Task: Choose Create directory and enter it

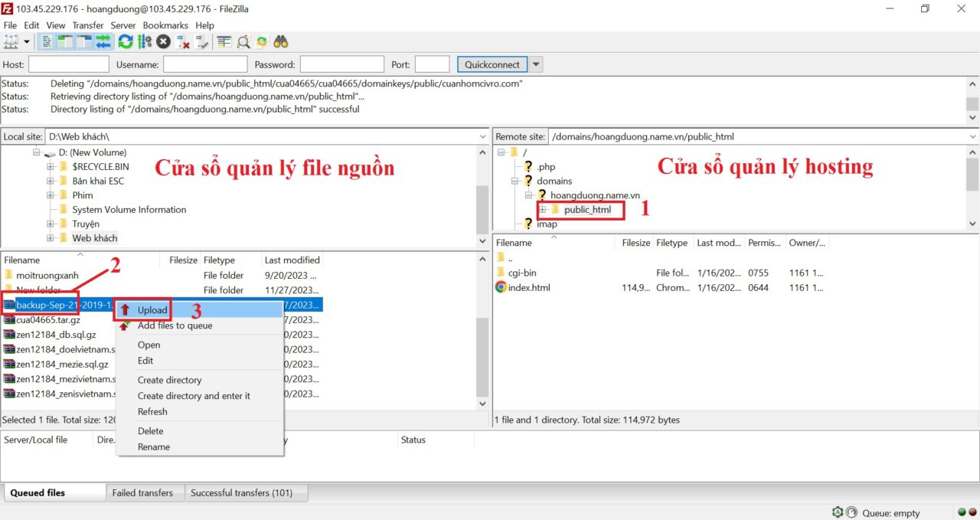Action: (x=201, y=396)
